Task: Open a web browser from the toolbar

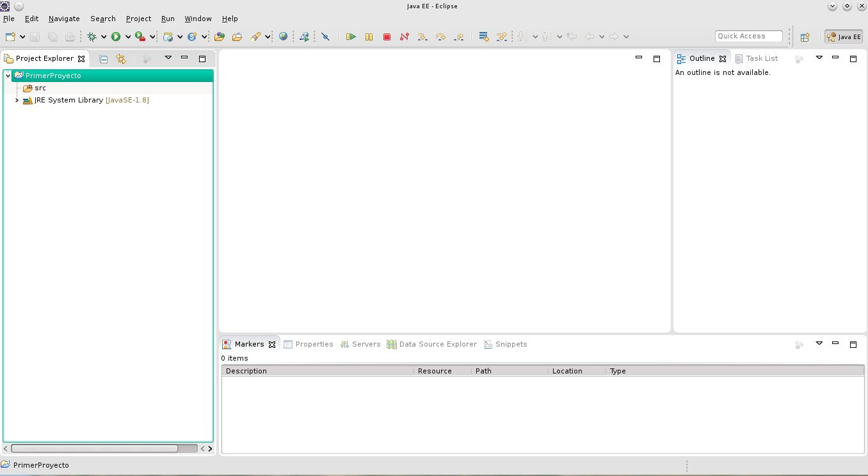Action: tap(282, 37)
